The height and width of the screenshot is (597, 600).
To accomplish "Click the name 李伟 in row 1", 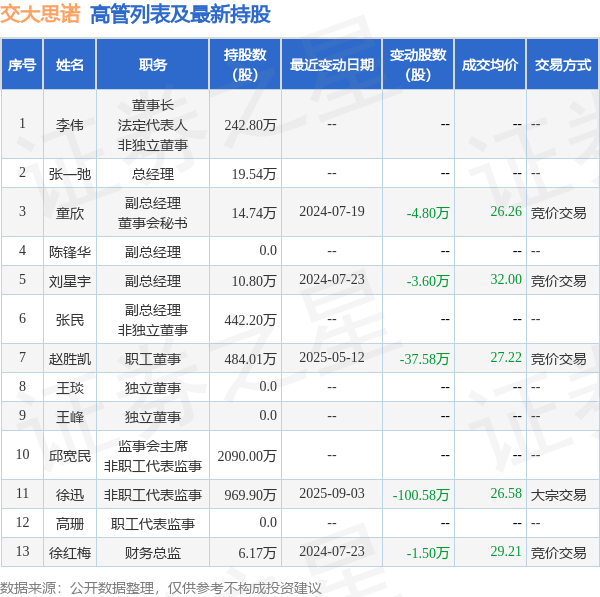I will [69, 125].
